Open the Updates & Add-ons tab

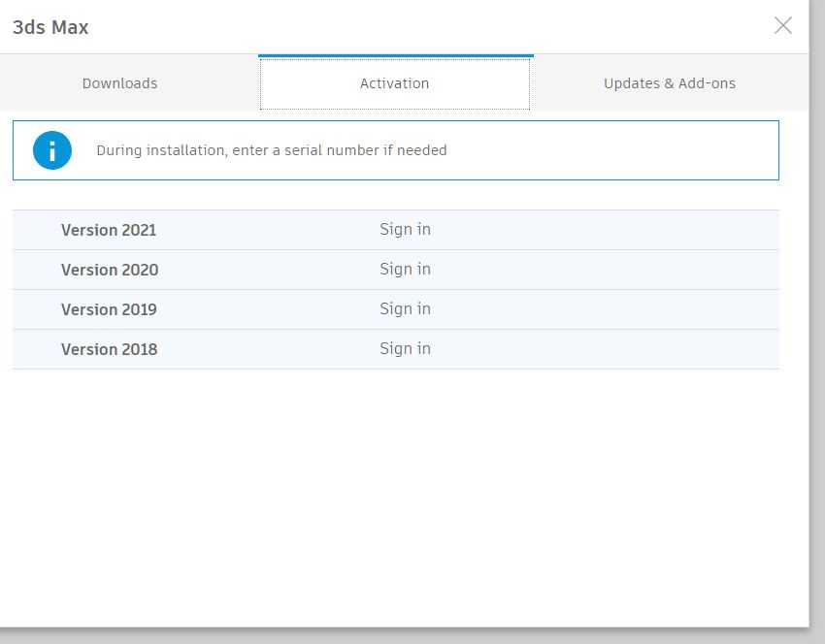click(x=670, y=83)
